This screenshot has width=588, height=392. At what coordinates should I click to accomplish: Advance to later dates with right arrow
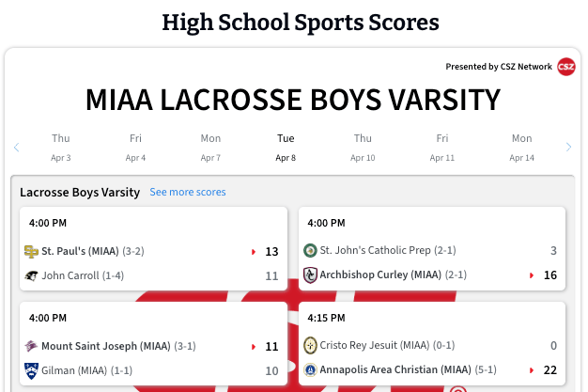click(568, 148)
